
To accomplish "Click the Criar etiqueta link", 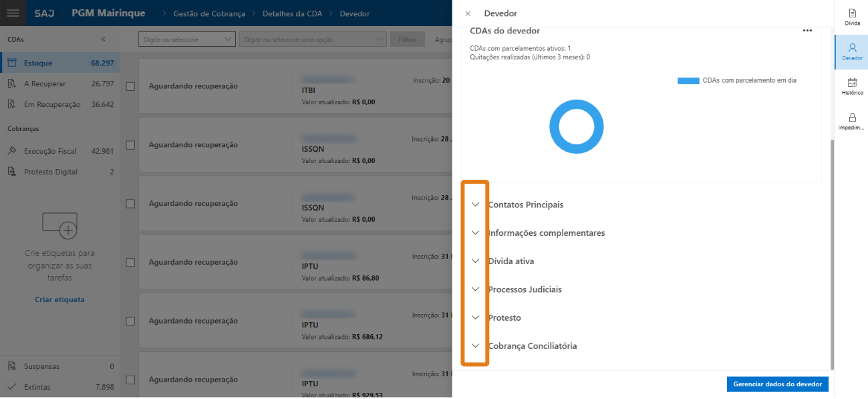I will pyautogui.click(x=59, y=299).
